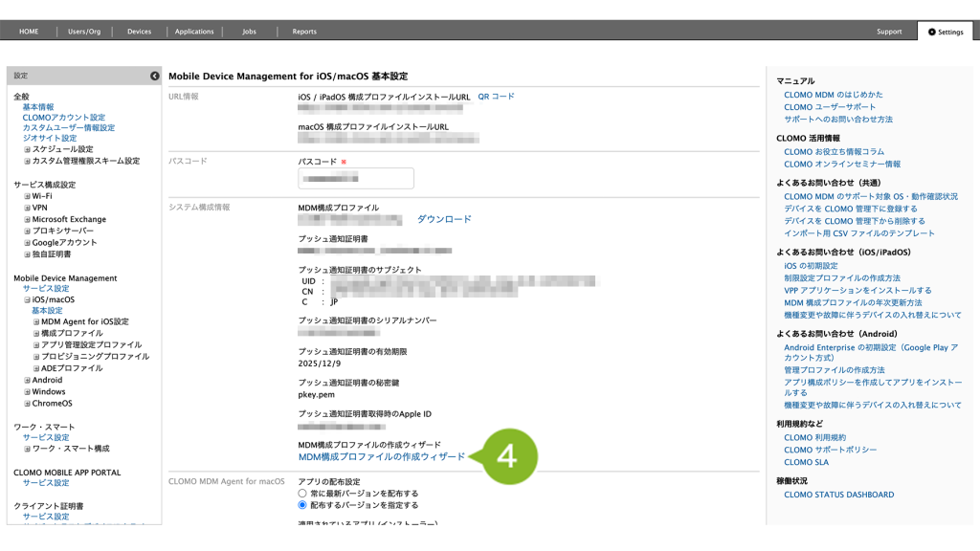Image resolution: width=980 pixels, height=551 pixels.
Task: Select 常に最新バージョンを配布する radio option
Action: point(302,494)
